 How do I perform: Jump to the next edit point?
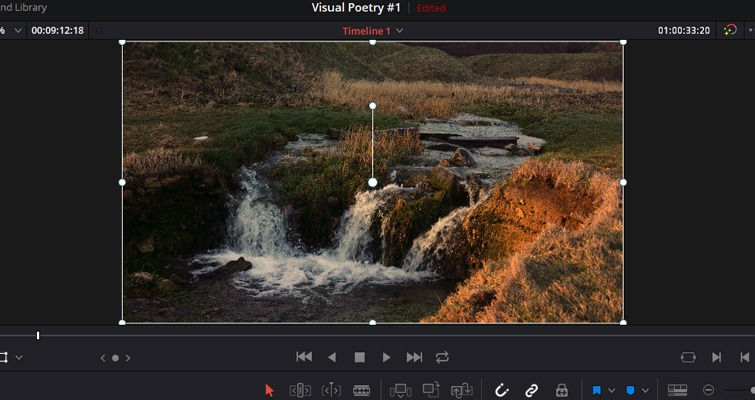[x=716, y=357]
